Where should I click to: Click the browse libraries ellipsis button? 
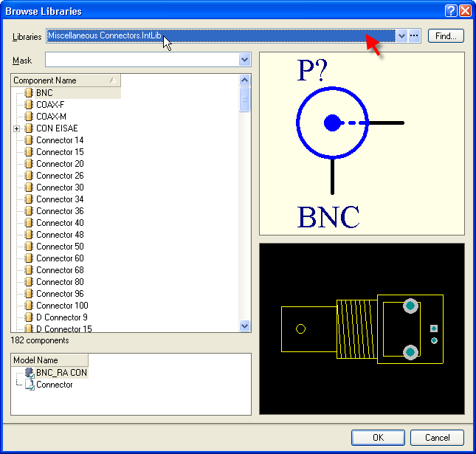point(414,35)
